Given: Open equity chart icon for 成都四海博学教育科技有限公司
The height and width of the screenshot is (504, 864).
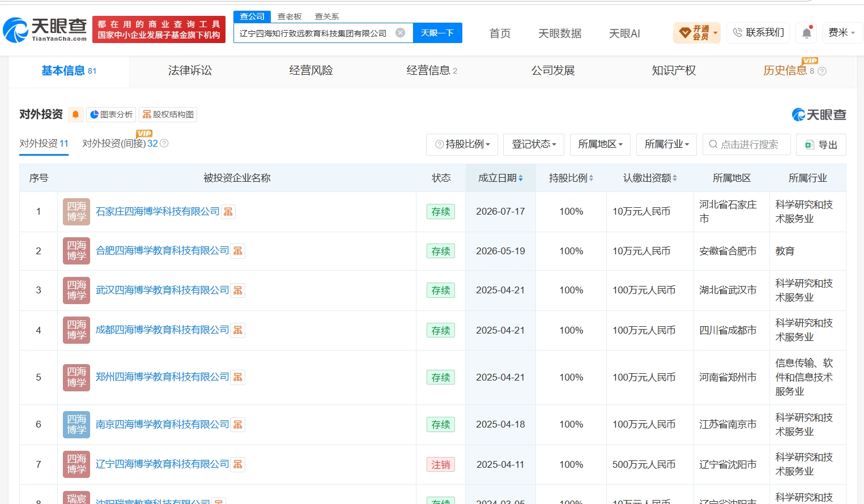Looking at the screenshot, I should [x=238, y=330].
